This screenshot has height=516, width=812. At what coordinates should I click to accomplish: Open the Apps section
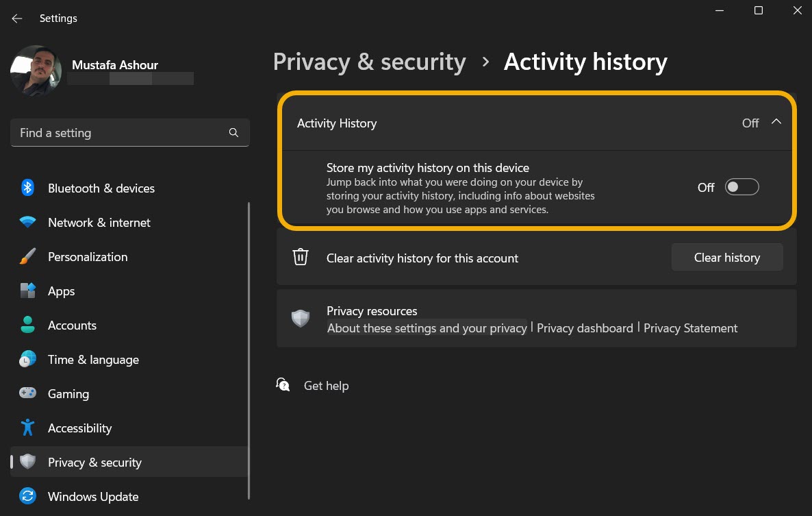tap(61, 291)
